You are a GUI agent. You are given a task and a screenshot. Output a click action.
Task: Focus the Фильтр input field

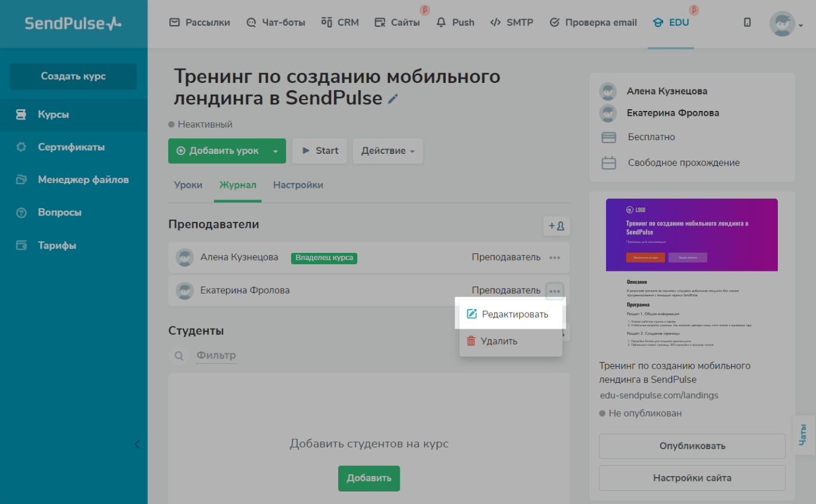(x=217, y=355)
